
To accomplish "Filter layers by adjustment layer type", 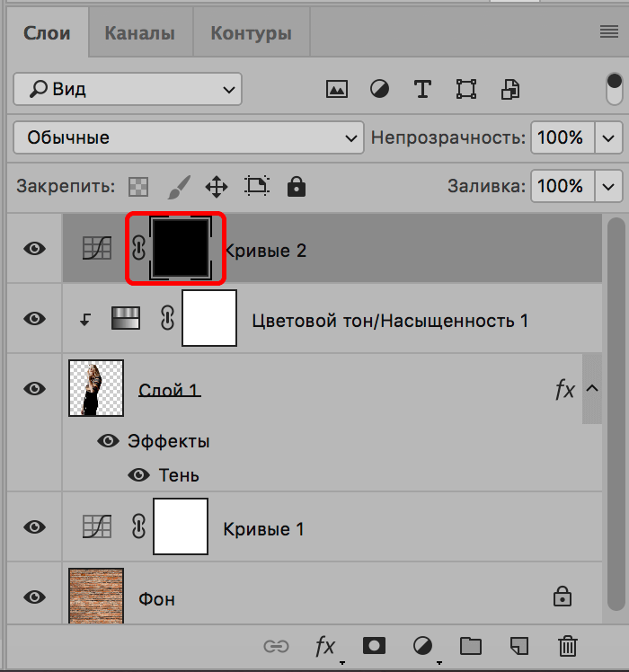I will click(x=380, y=89).
